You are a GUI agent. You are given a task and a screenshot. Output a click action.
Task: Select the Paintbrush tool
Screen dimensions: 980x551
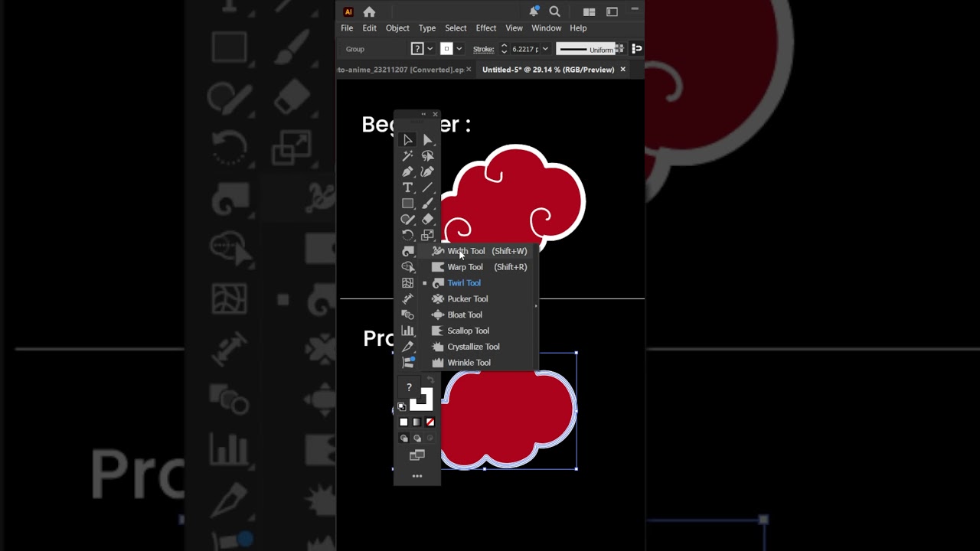pos(428,204)
